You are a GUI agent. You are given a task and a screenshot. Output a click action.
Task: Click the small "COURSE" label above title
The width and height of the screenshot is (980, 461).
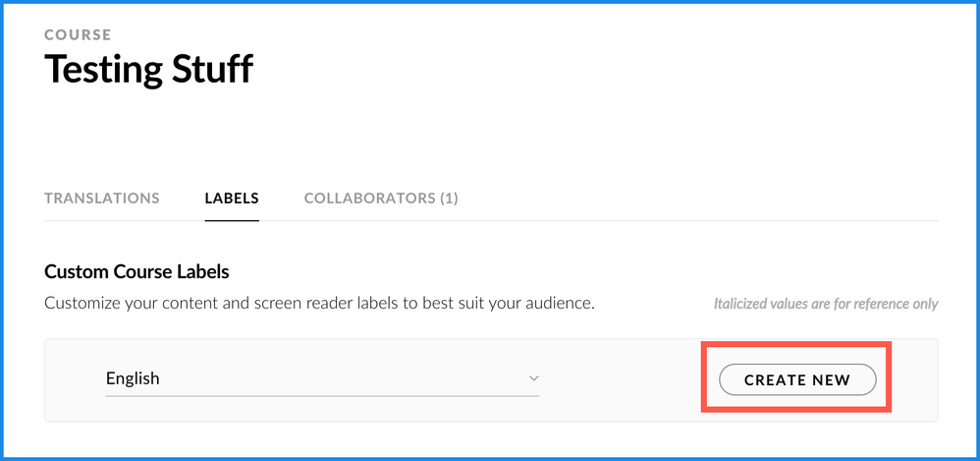pos(78,34)
